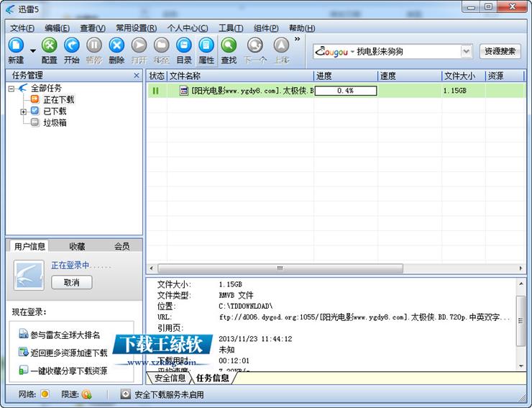The image size is (532, 408).
Task: Select 正在下载 in the task tree
Action: click(x=58, y=99)
